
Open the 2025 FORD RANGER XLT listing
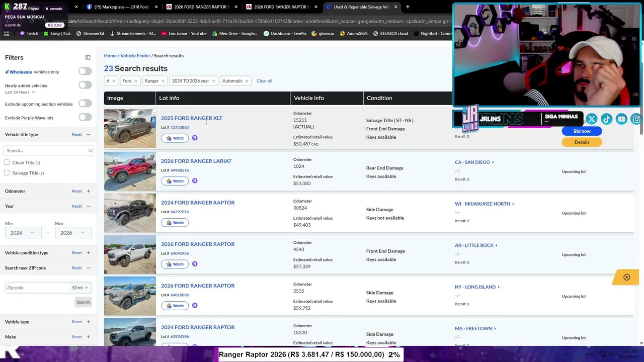tap(192, 118)
